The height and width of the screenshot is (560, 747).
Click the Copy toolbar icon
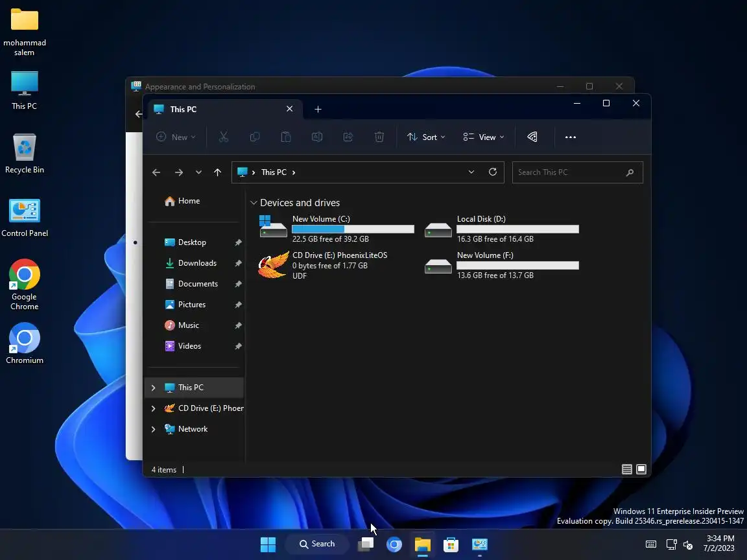click(x=255, y=137)
